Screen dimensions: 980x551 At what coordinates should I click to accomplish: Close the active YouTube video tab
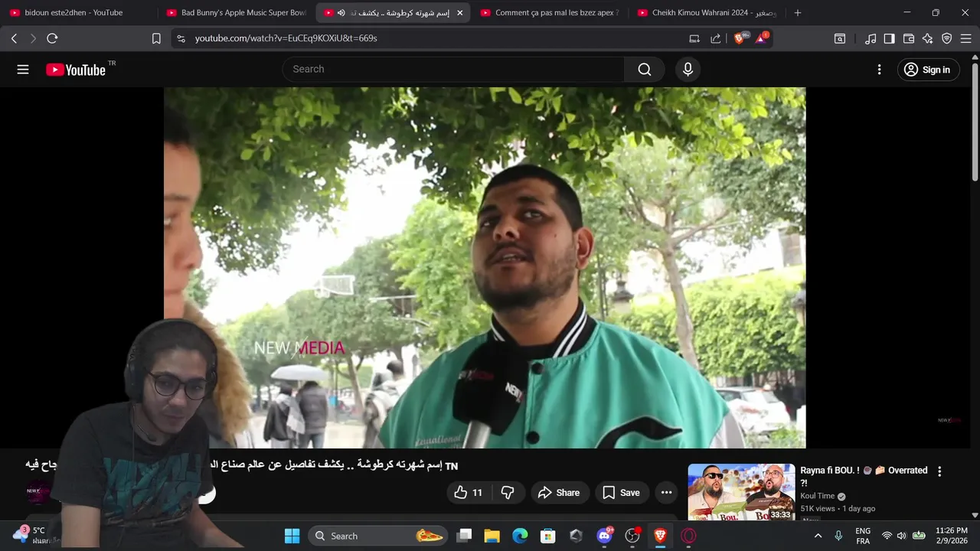tap(459, 13)
